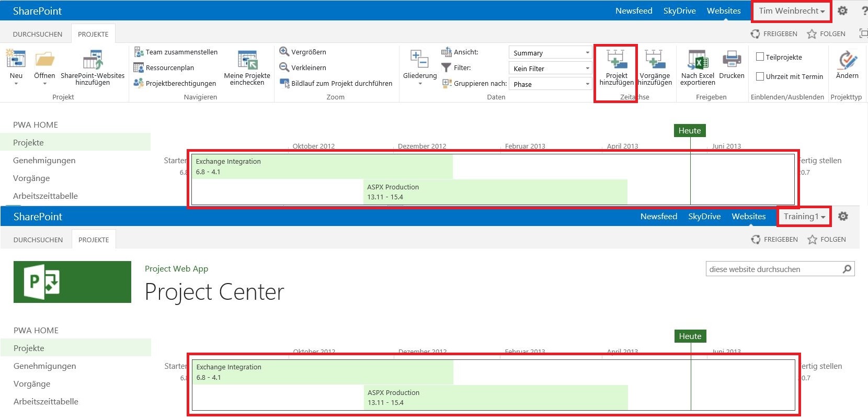Click the Verkleinern zoom-out icon
Screen dimensions: 868x418
click(x=284, y=67)
